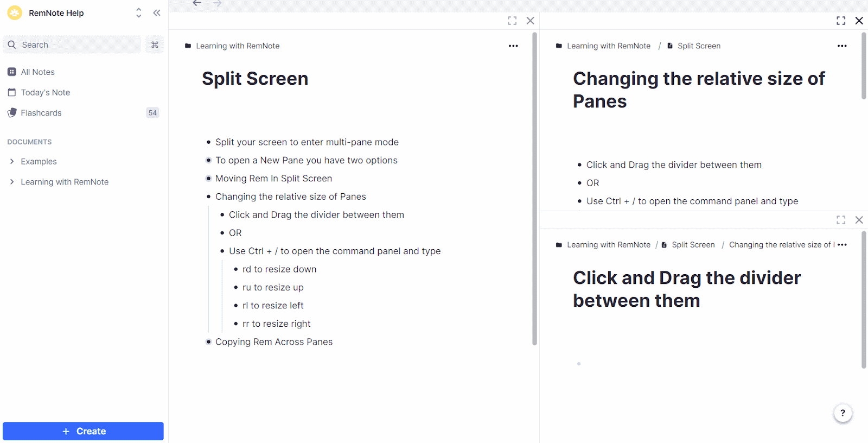The width and height of the screenshot is (868, 443).
Task: Open three-dot menu in top-right pane
Action: (x=842, y=46)
